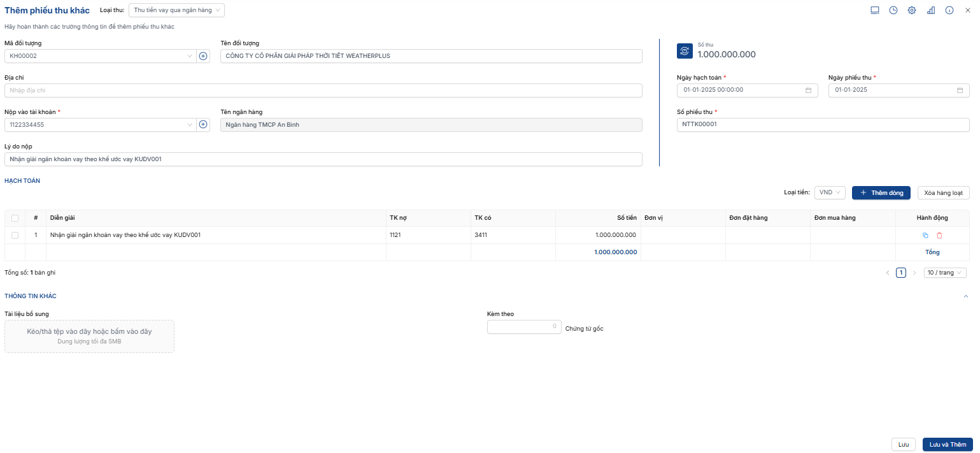Open the Loại tiền VND dropdown

point(830,192)
